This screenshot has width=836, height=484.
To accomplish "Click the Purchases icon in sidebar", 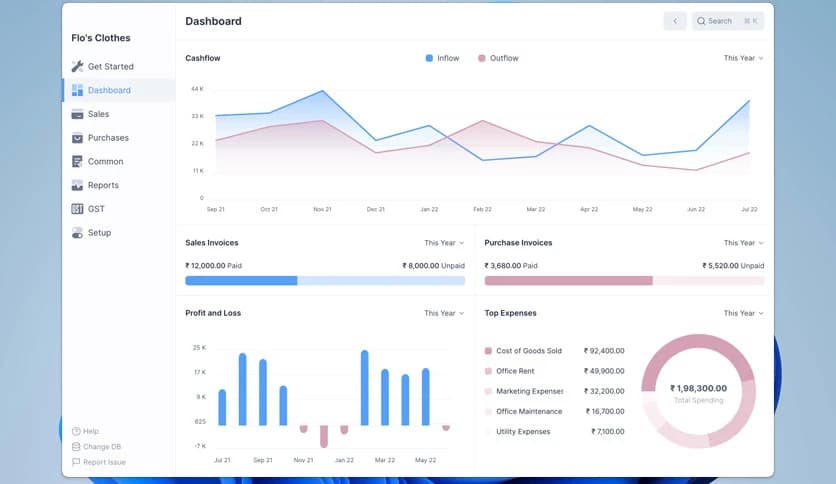I will [77, 138].
